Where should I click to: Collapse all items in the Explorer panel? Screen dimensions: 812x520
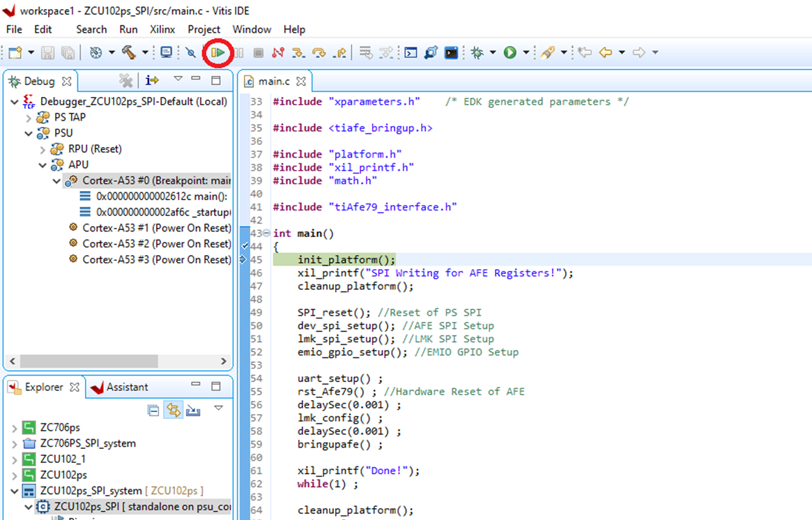coord(153,411)
